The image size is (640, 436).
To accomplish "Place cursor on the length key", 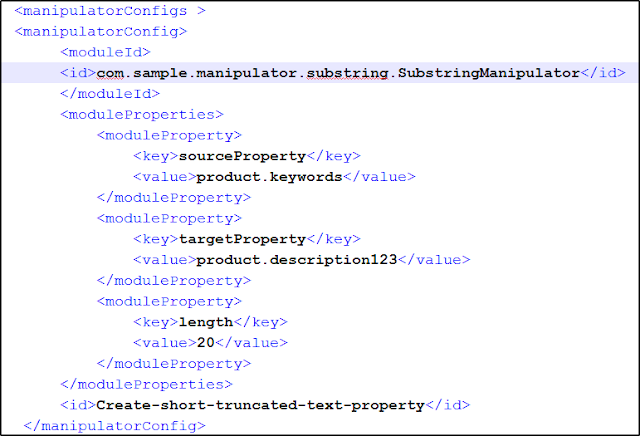I will [206, 322].
